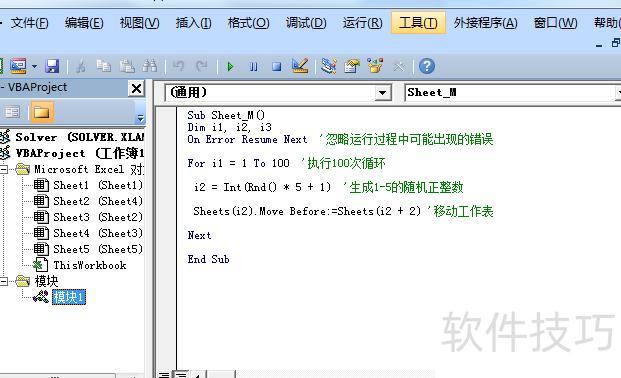Click the View Object icon in project pane
621x378 pixels.
click(x=12, y=112)
